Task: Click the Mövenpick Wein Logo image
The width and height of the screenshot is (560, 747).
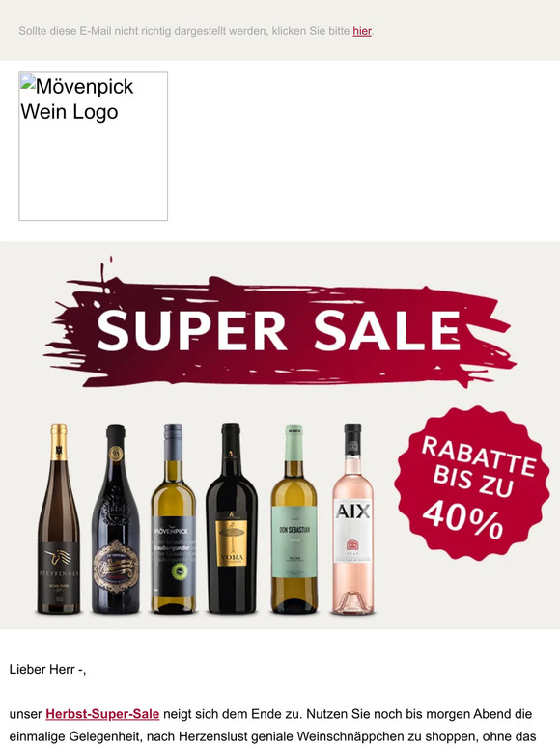Action: tap(94, 147)
